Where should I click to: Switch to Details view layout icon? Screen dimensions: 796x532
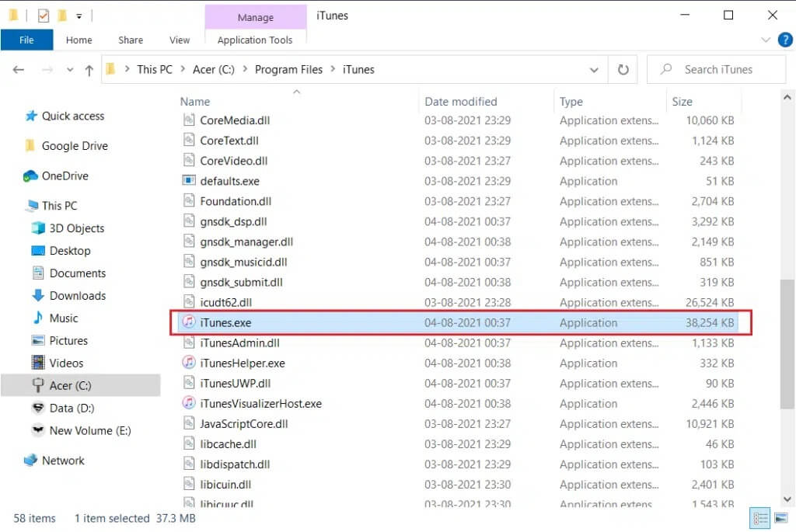[x=760, y=518]
